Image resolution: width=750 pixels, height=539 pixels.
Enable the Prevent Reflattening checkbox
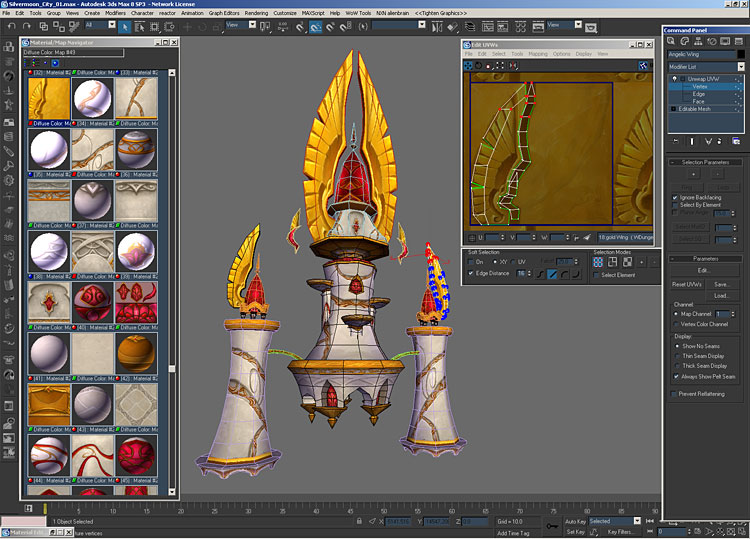[x=675, y=394]
